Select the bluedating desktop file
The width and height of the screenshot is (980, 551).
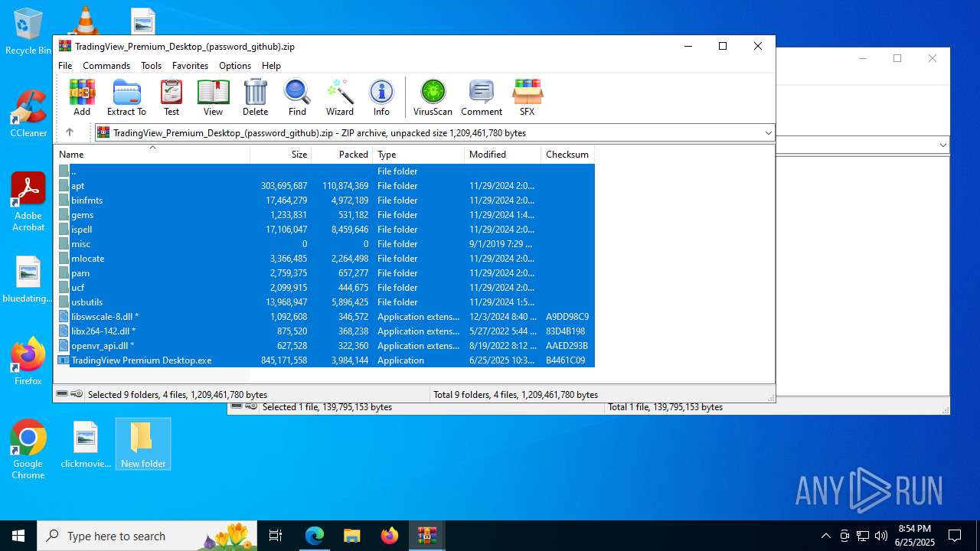(28, 279)
